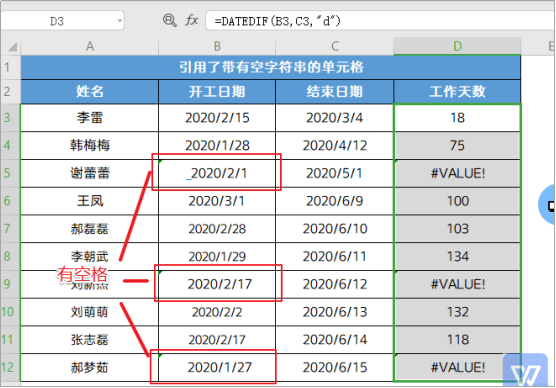Viewport: 556px width, 388px height.
Task: Open the insert function fx button
Action: (x=191, y=20)
